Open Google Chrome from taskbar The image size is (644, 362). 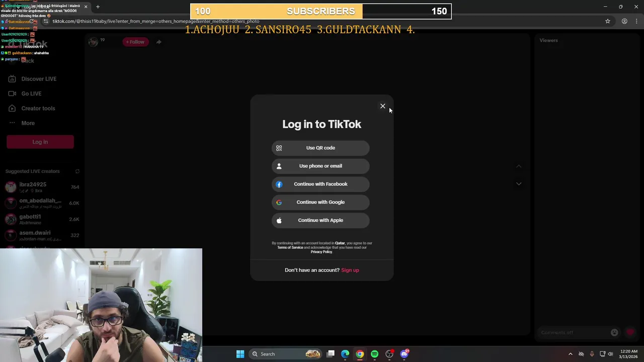click(x=360, y=354)
